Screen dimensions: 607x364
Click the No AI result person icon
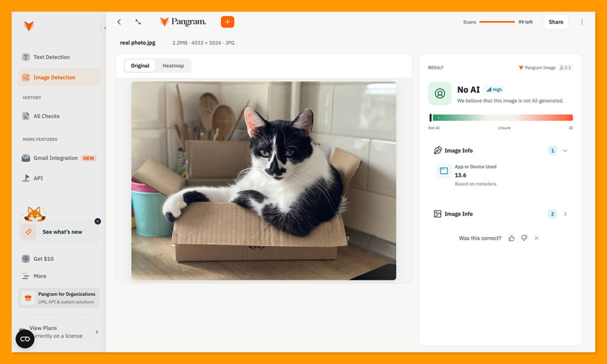click(440, 93)
